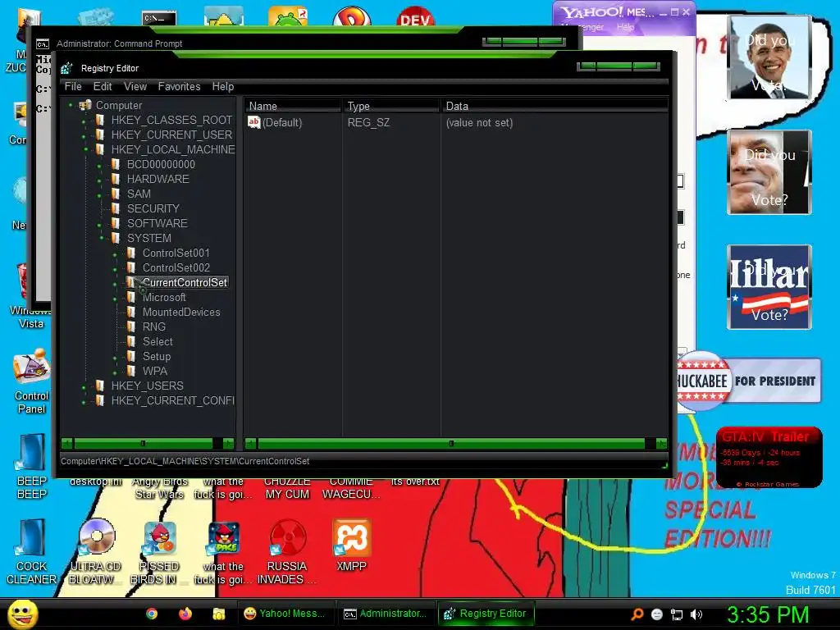840x630 pixels.
Task: Click the SECURITY key folder icon
Action: 116,208
